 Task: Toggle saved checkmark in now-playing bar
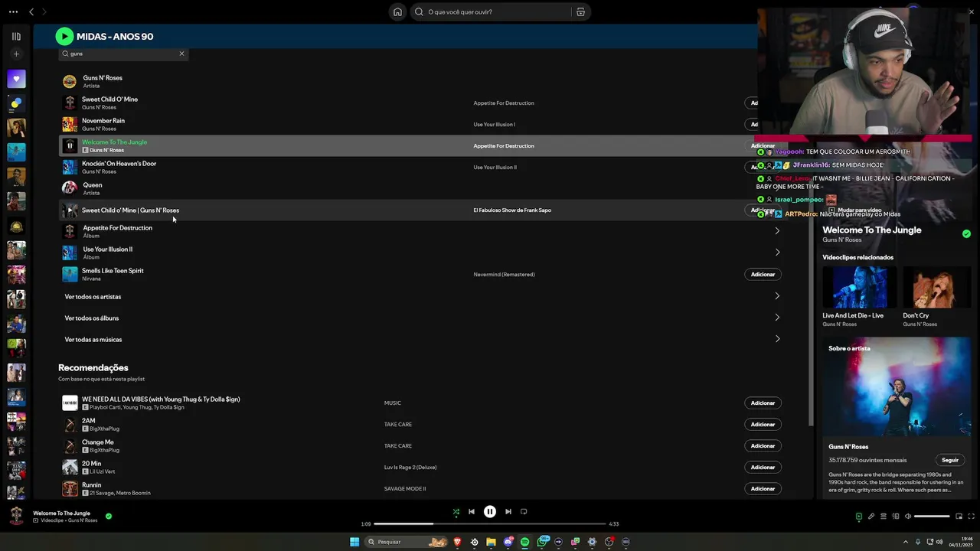pyautogui.click(x=109, y=517)
